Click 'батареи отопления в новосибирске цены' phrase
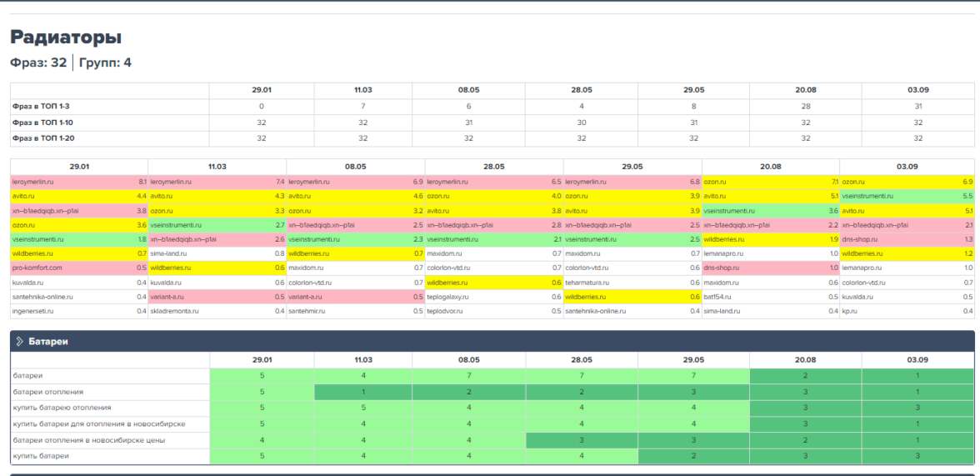 (x=88, y=440)
